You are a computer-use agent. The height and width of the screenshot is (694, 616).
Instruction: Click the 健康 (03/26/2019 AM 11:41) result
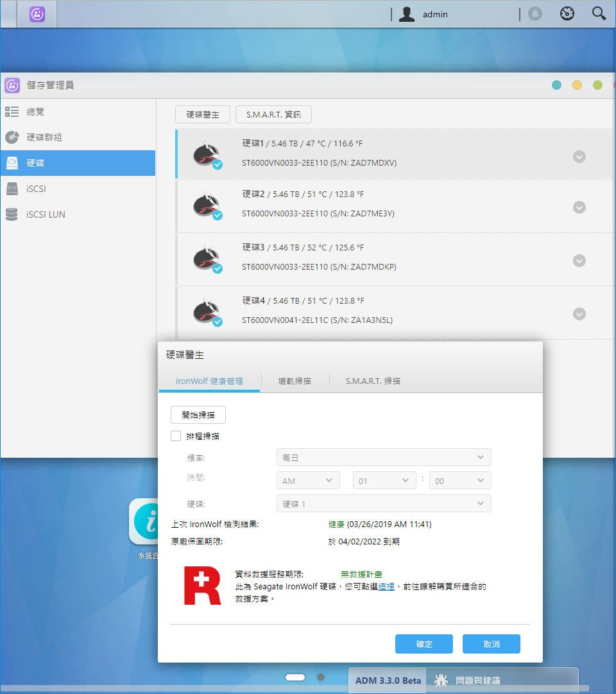[x=380, y=525]
